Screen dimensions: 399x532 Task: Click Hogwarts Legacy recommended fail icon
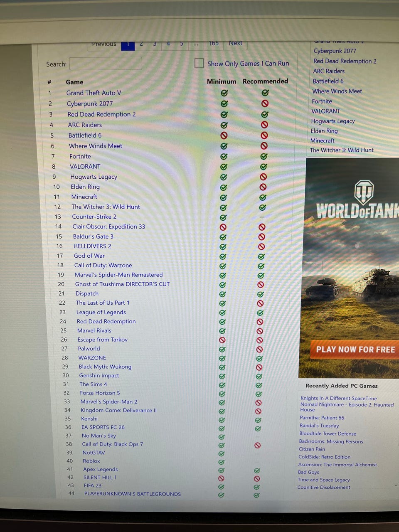tap(263, 177)
